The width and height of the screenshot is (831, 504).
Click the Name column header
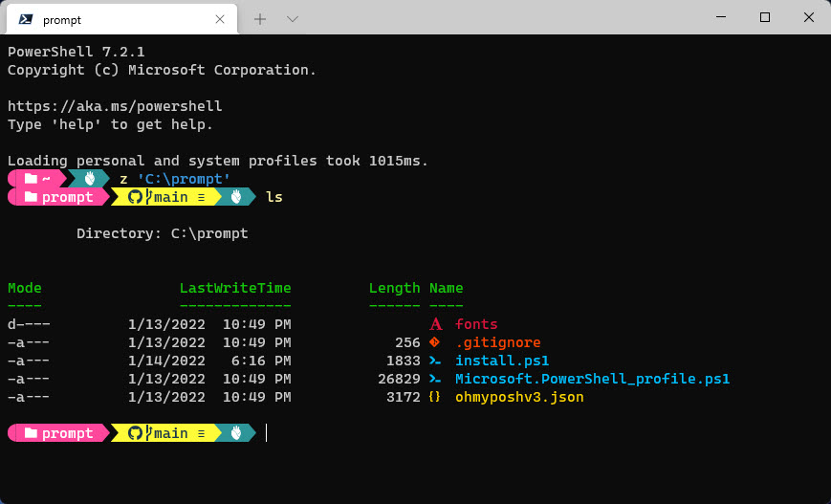click(x=447, y=288)
